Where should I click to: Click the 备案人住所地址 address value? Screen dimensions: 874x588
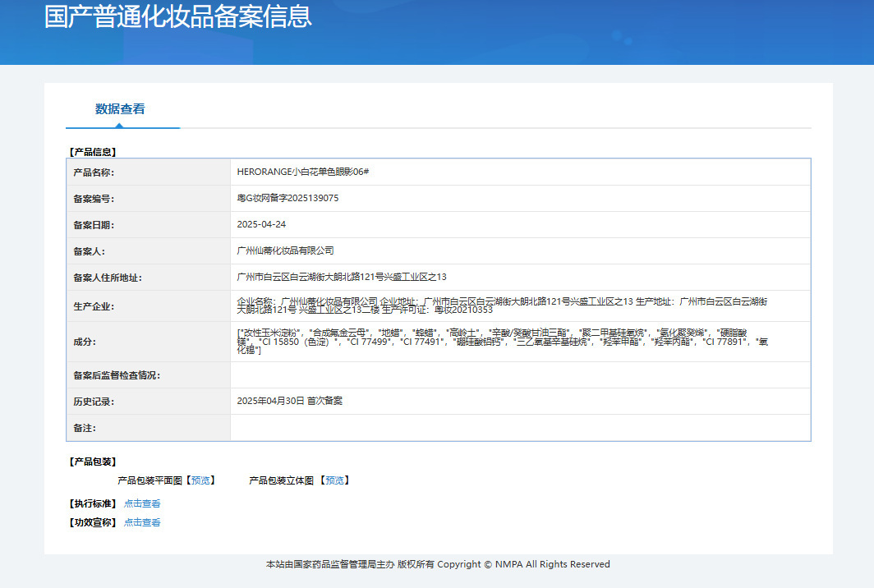pos(342,277)
